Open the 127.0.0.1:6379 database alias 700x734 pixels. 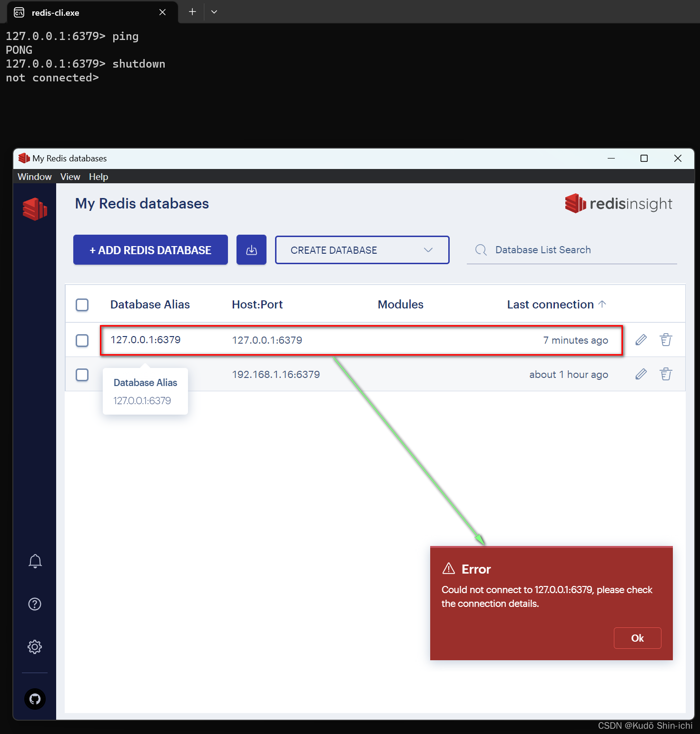[146, 340]
